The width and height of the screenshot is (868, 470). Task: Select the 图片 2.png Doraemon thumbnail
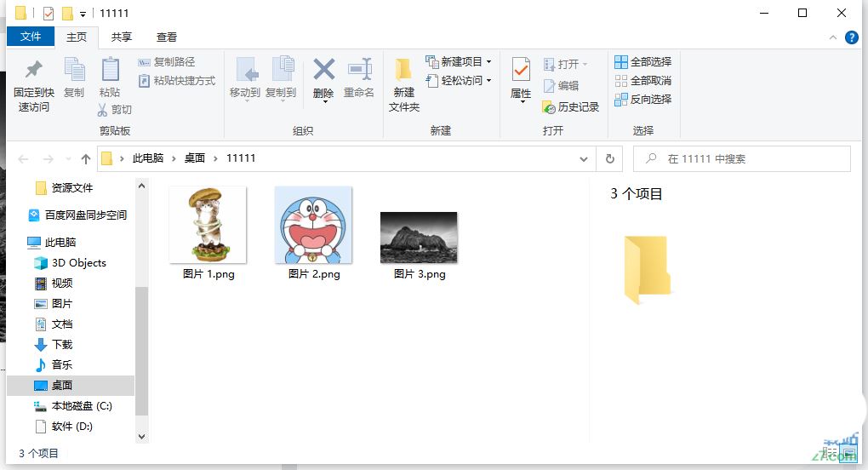313,225
